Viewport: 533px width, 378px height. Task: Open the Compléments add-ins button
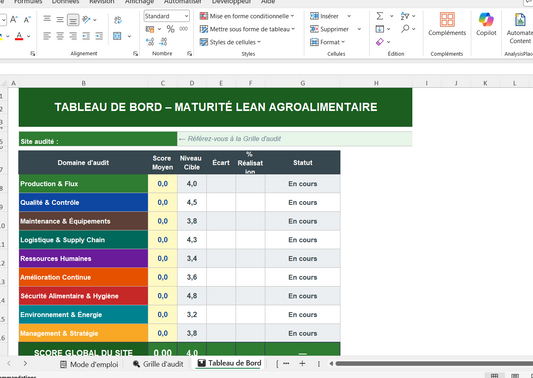(447, 23)
